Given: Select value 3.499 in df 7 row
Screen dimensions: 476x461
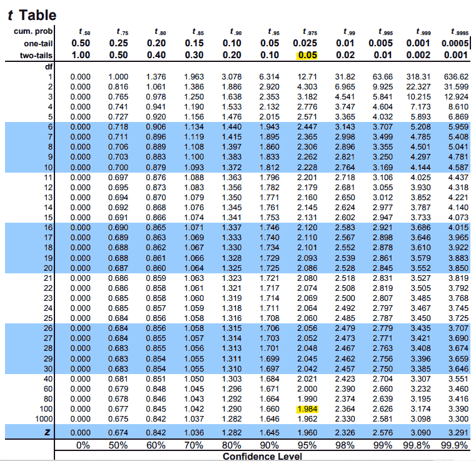Looking at the screenshot, I should 383,137.
